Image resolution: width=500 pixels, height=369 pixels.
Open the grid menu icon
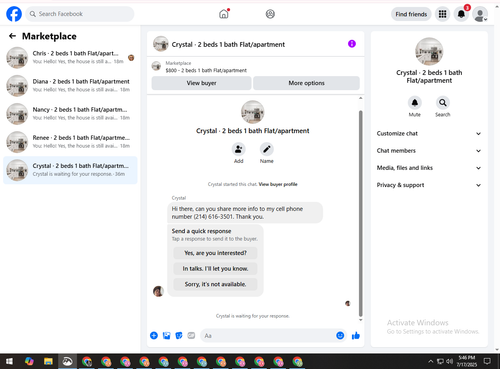pos(442,14)
